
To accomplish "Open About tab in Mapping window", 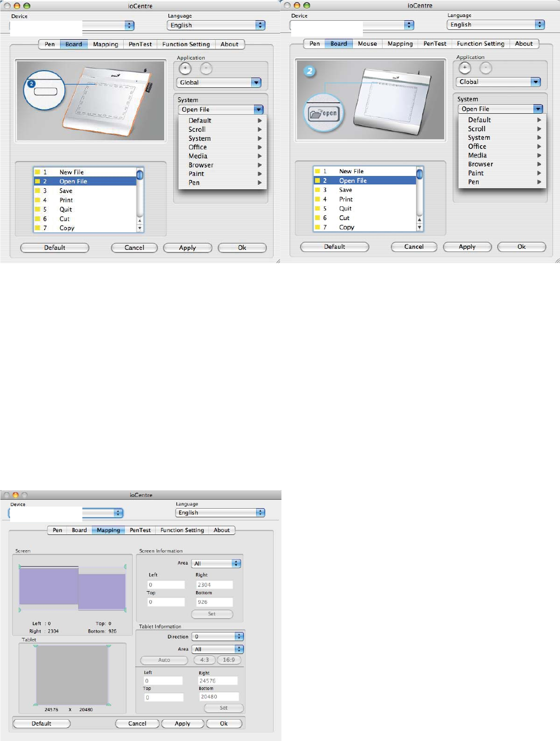I will (x=222, y=530).
